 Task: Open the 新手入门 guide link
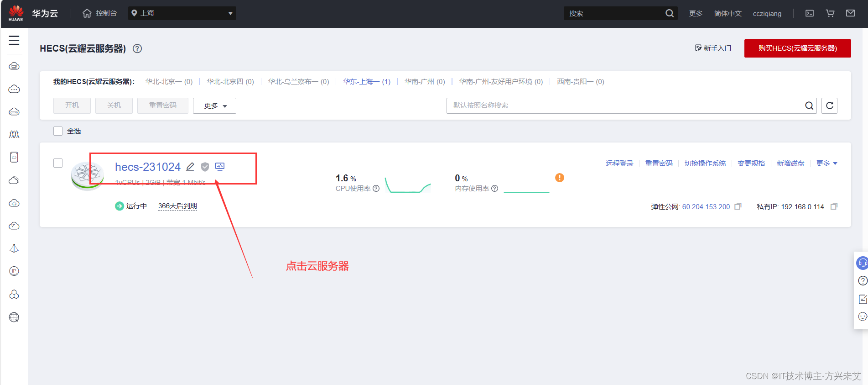pos(713,48)
